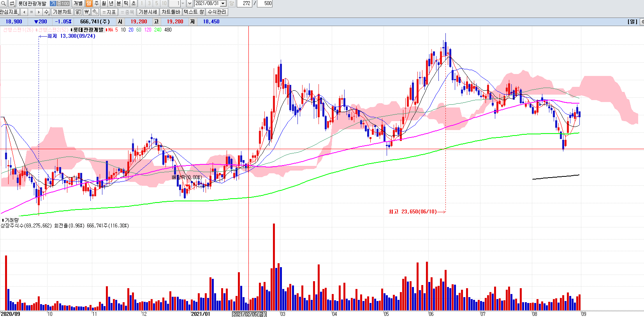The width and height of the screenshot is (644, 317).
Task: Open the =종목 item menu
Action: (127, 12)
